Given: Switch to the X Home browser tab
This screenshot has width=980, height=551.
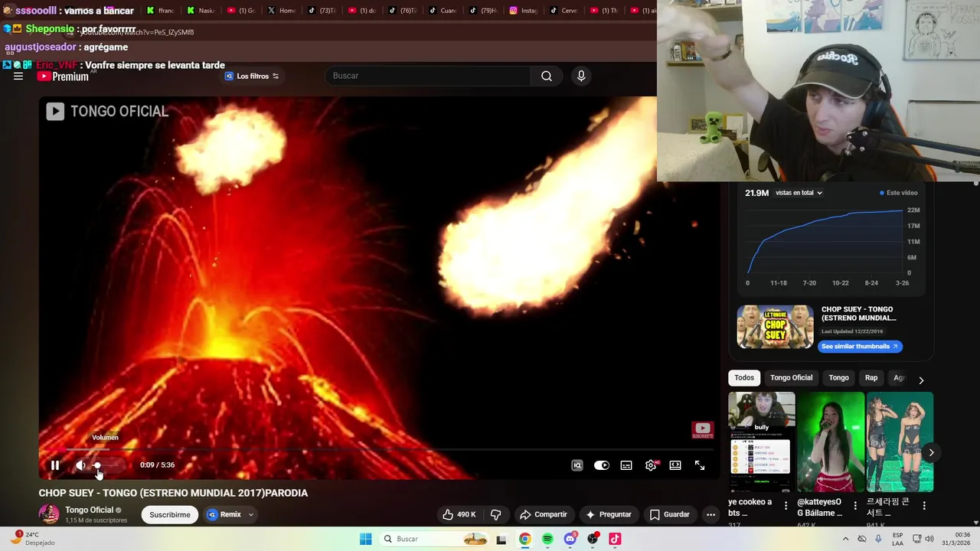Looking at the screenshot, I should pos(282,11).
